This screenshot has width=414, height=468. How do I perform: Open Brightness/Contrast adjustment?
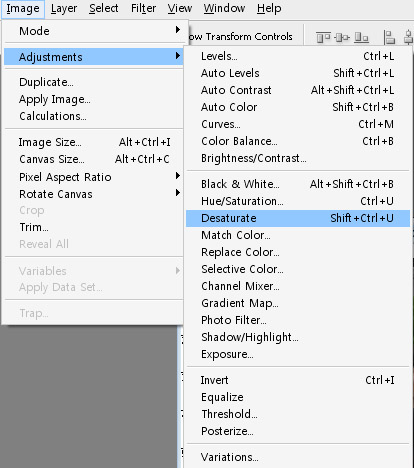pyautogui.click(x=298, y=158)
